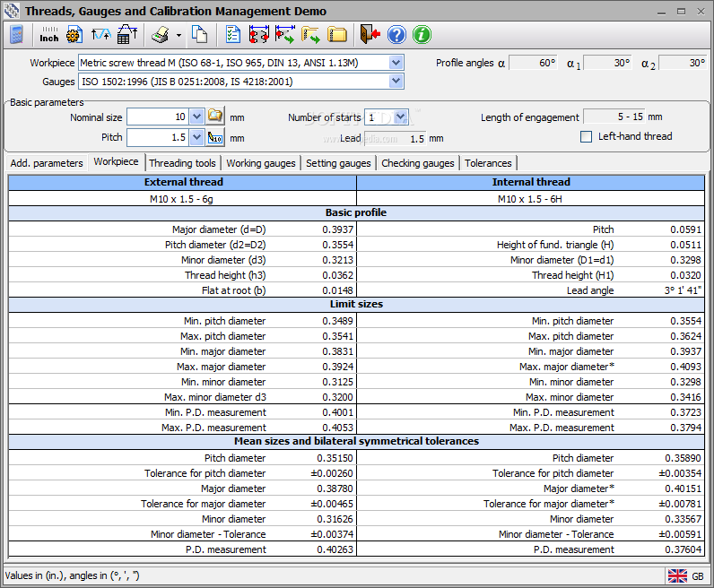This screenshot has height=588, width=714.
Task: Maximize the application window
Action: coord(681,12)
